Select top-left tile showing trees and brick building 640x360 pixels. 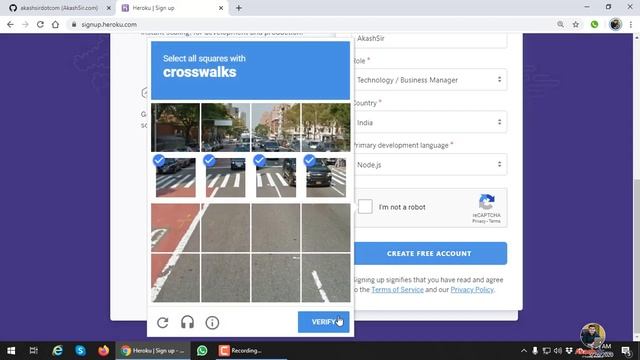[x=176, y=127]
